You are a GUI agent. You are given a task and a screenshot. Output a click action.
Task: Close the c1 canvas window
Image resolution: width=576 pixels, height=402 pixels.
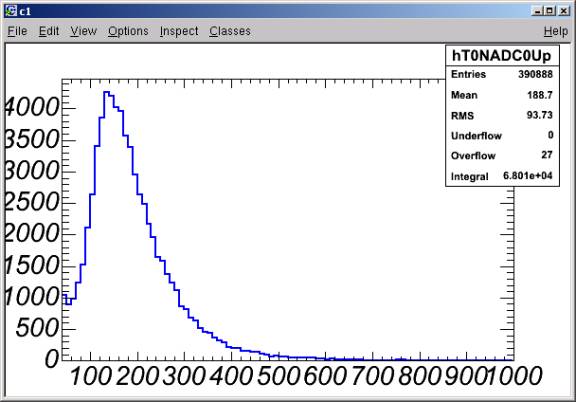(x=564, y=11)
